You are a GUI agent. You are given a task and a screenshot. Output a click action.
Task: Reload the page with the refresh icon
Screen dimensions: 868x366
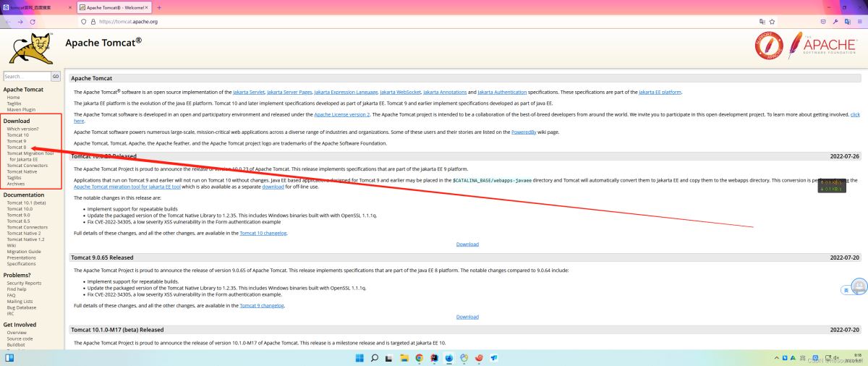coord(33,22)
